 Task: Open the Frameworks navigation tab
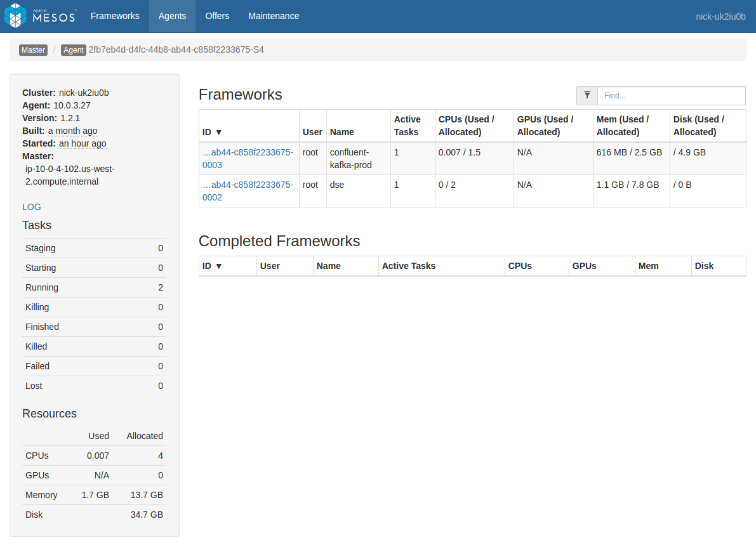[x=115, y=16]
